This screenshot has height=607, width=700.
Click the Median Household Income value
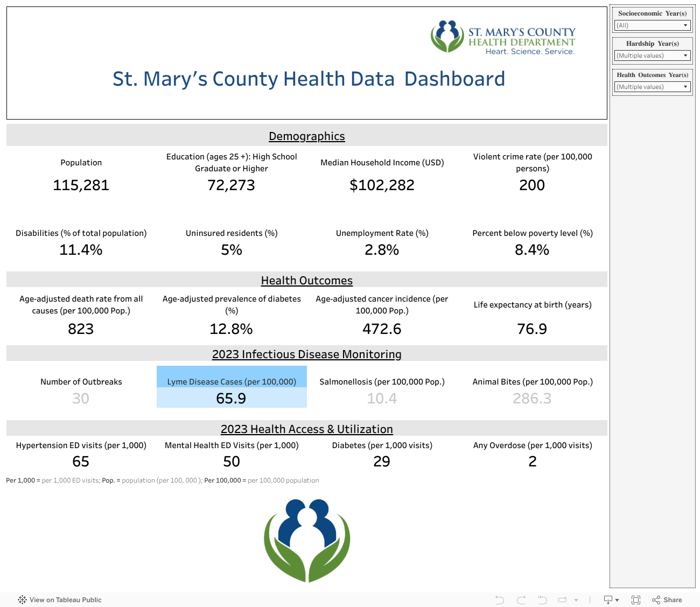382,185
